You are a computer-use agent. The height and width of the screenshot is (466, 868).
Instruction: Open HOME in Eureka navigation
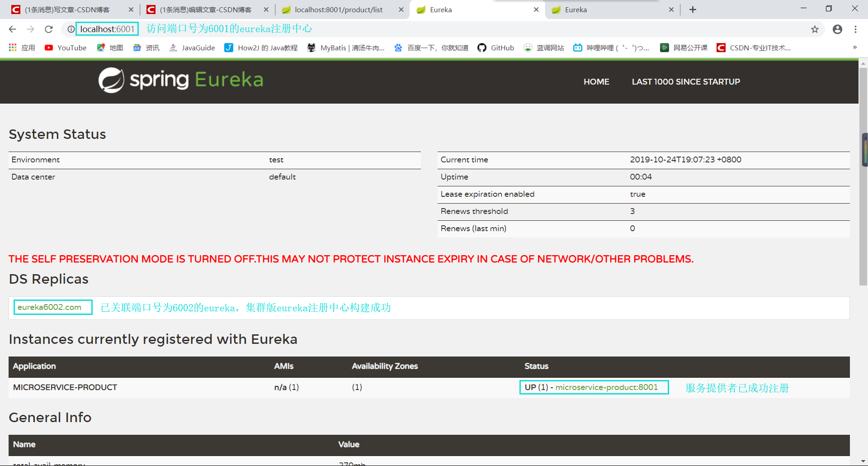596,82
